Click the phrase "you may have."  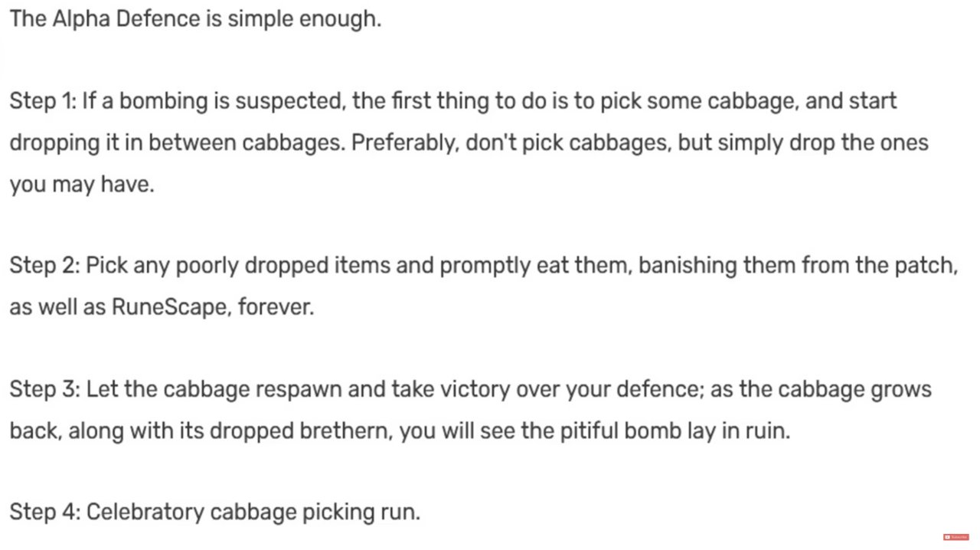[x=82, y=184]
